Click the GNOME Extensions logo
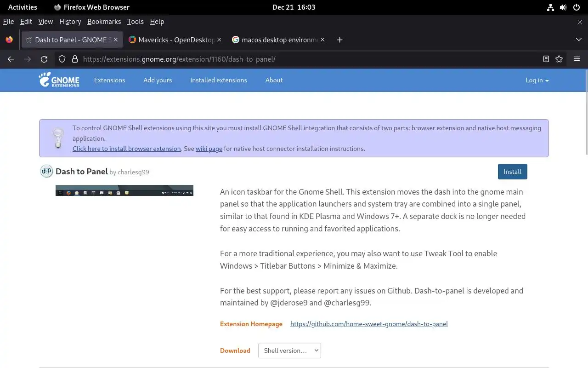588x368 pixels. coord(59,80)
